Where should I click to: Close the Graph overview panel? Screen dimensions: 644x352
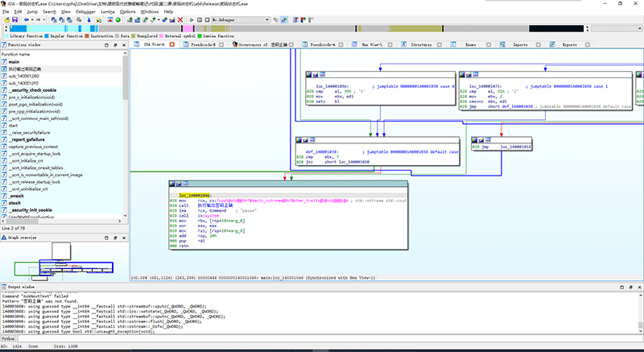pos(125,239)
